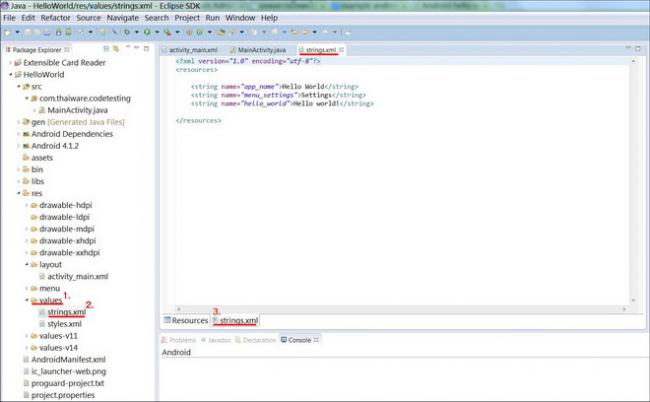Maximize the Package Explorer panel
The height and width of the screenshot is (402, 650).
[x=146, y=48]
